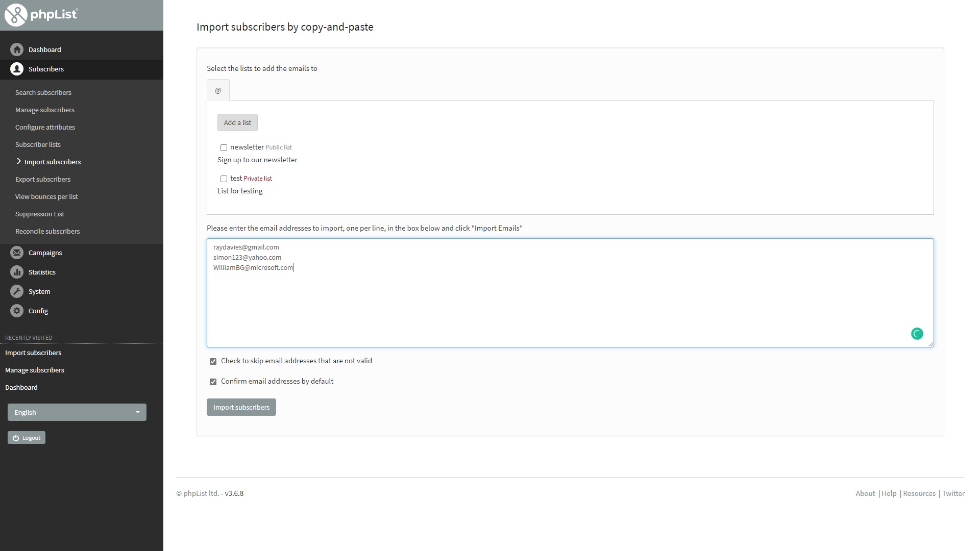Viewport: 980px width, 551px height.
Task: Select the @ tab
Action: point(218,90)
